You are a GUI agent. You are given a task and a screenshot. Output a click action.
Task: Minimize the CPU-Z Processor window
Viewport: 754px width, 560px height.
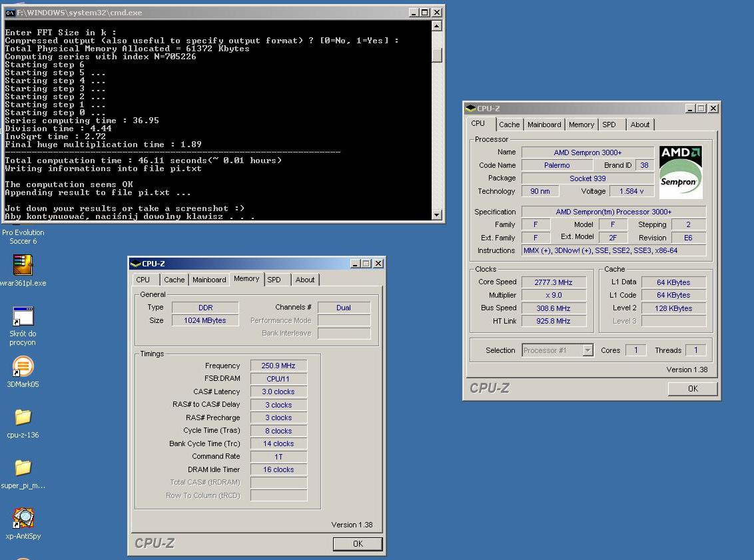coord(690,108)
